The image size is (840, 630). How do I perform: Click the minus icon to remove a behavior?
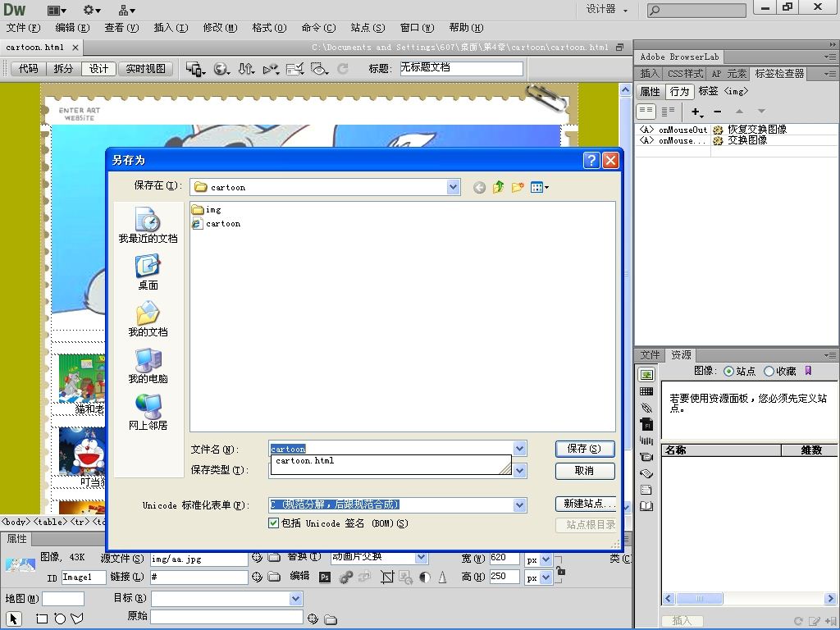pyautogui.click(x=717, y=112)
